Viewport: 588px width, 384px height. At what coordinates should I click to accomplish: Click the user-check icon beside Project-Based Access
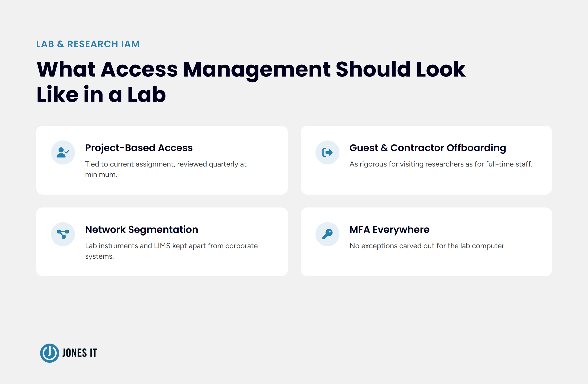tap(63, 152)
